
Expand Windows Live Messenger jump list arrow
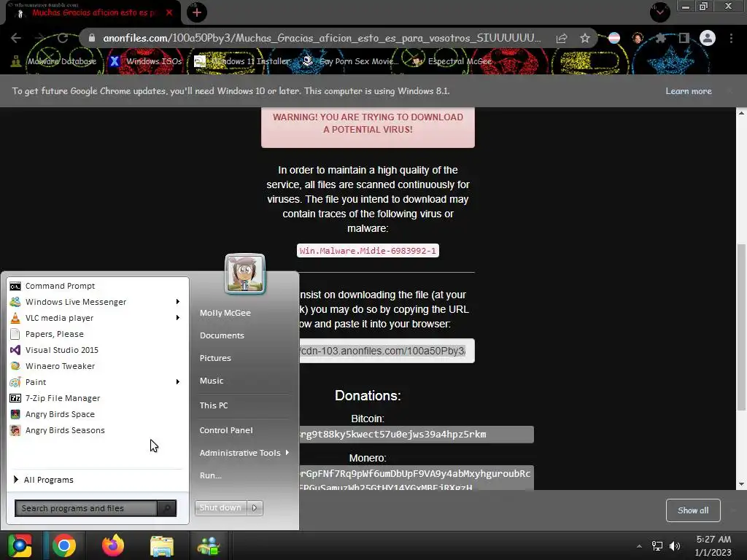coord(178,302)
